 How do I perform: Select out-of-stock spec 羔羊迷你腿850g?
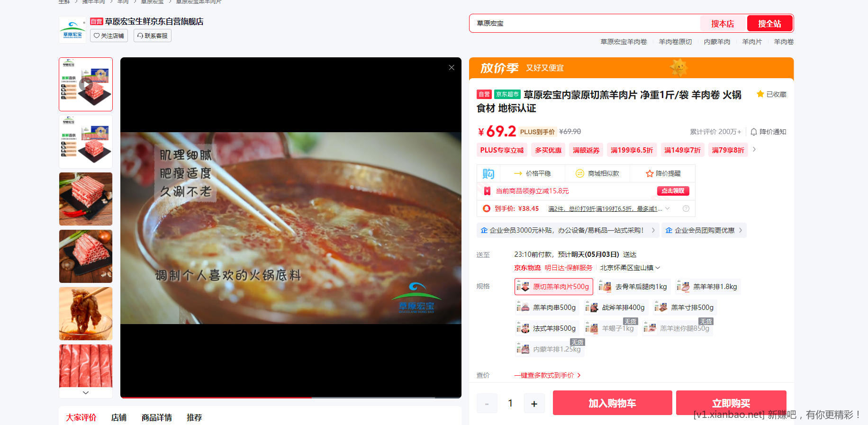click(677, 328)
